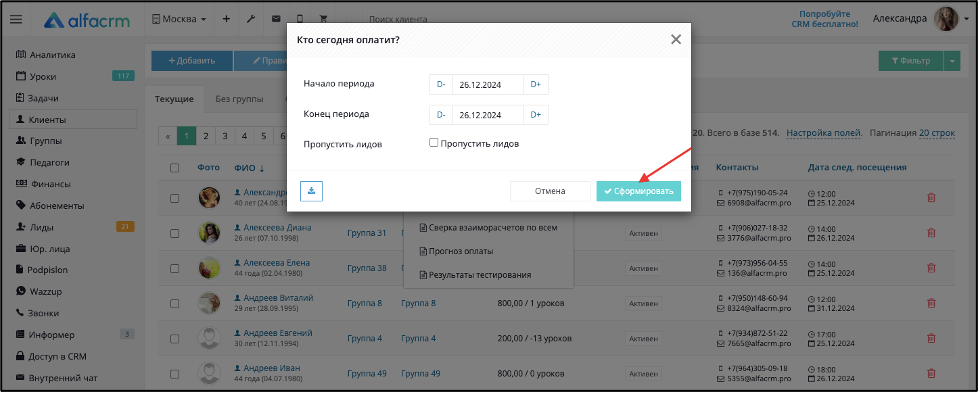Viewport: 979px width, 393px height.
Task: Click the Сформировать button
Action: click(x=638, y=191)
